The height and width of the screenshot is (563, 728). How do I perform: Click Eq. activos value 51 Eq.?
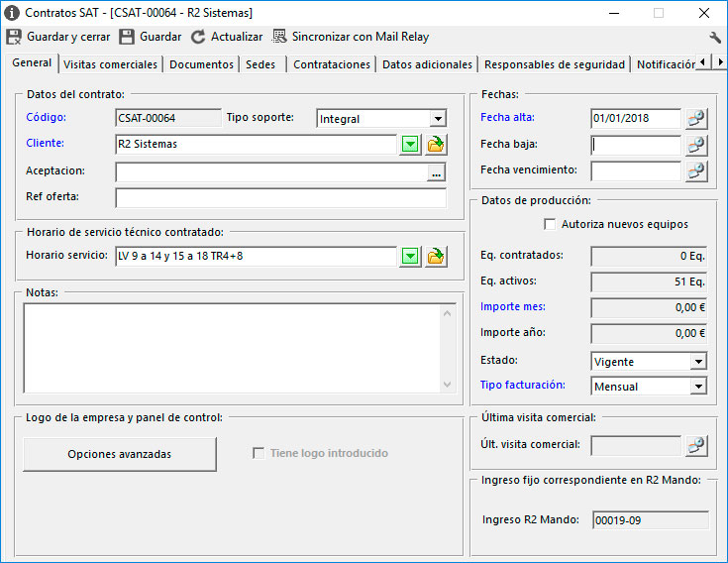coord(649,281)
